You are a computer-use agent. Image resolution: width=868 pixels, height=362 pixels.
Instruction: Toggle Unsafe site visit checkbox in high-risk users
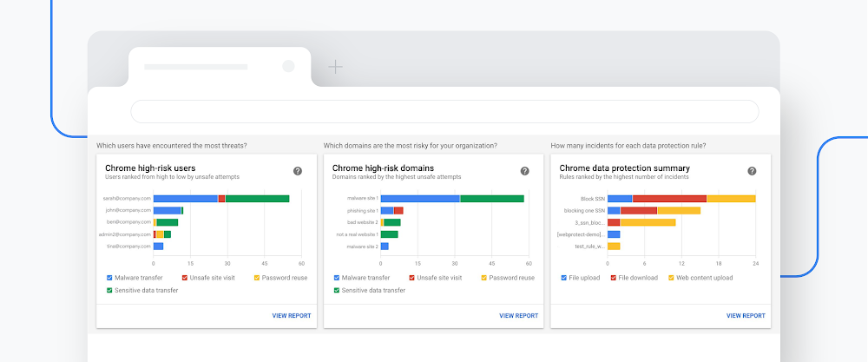click(x=185, y=278)
